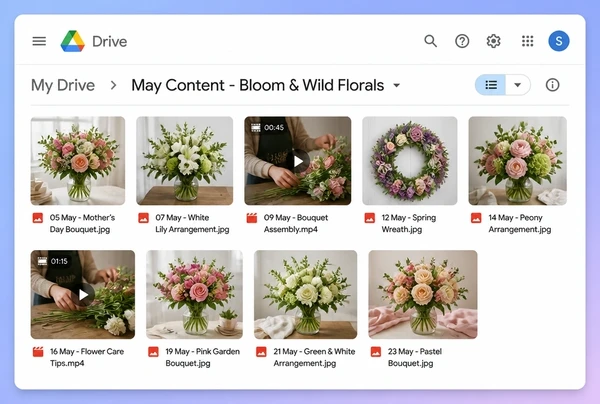
Task: Click image icon beside 19 May Pink Garden Bouquet
Action: coord(153,352)
